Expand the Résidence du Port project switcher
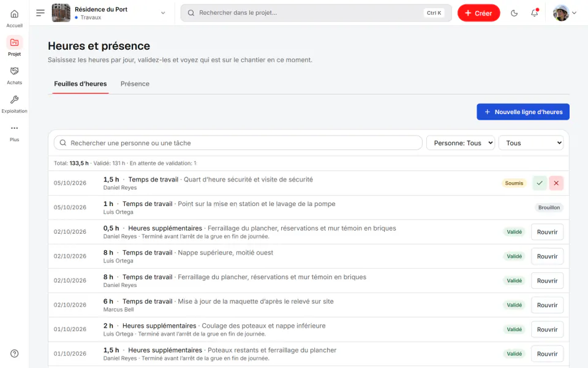 (163, 13)
